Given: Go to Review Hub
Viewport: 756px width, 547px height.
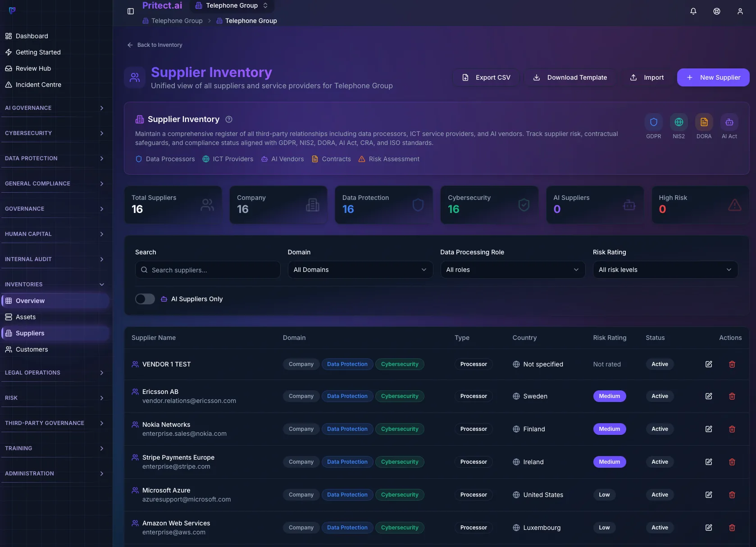Looking at the screenshot, I should tap(55, 68).
